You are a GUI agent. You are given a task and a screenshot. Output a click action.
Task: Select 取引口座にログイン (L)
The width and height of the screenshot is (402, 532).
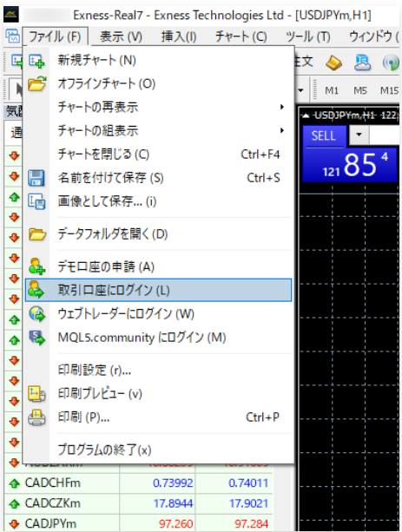(x=158, y=290)
